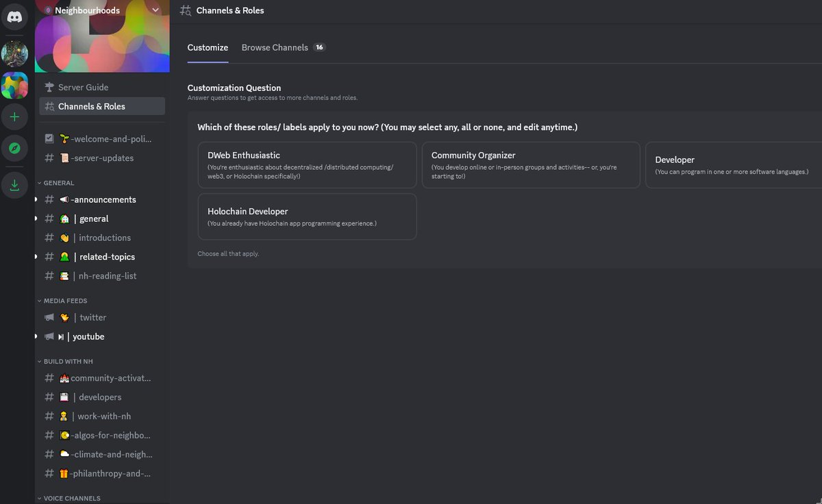Open the youtube feed channel
Image resolution: width=822 pixels, height=504 pixels.
[102, 336]
